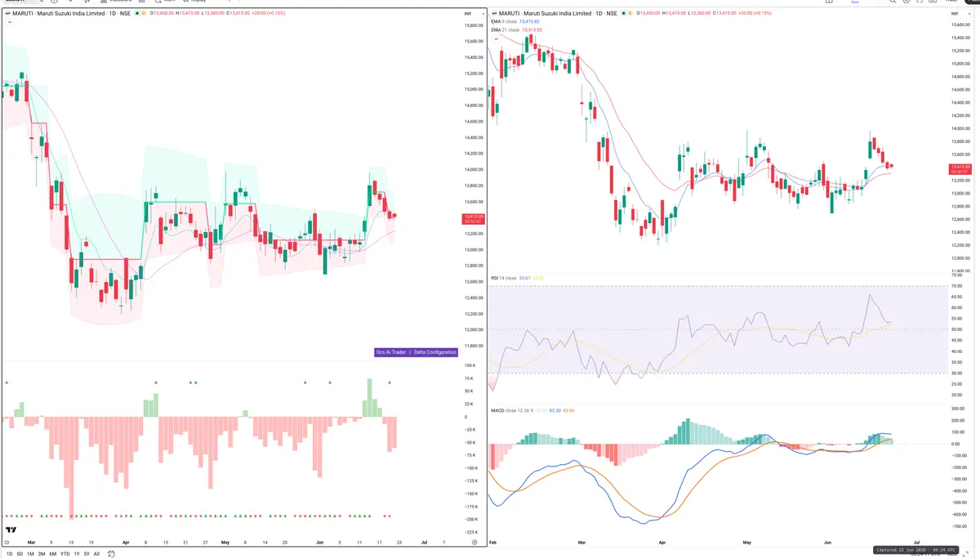The image size is (980, 559).
Task: Select the 5D range tab
Action: click(20, 554)
